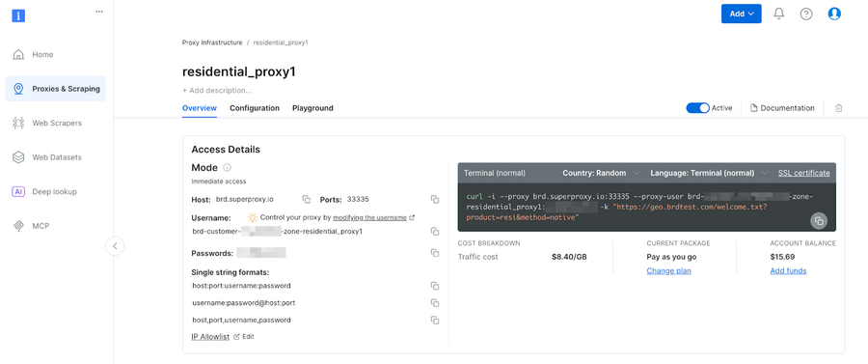Click Pay as you go package text
868x364 pixels.
tap(671, 257)
